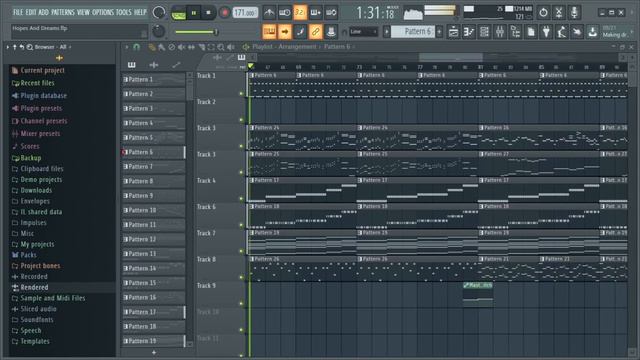Image resolution: width=640 pixels, height=360 pixels.
Task: Click the wait for input icon
Action: 284,13
